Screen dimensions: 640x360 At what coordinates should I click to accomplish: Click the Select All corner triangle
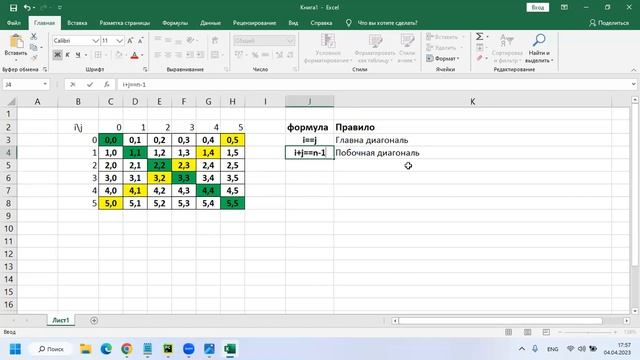click(x=12, y=101)
